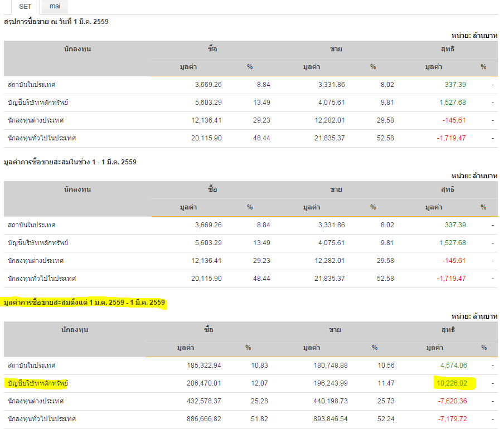Click heading มูลค่าการซื้อขายสะสมในช่วง 1 - 1 มี.ค. 2559
Image resolution: width=504 pixels, height=429 pixels.
tap(70, 162)
